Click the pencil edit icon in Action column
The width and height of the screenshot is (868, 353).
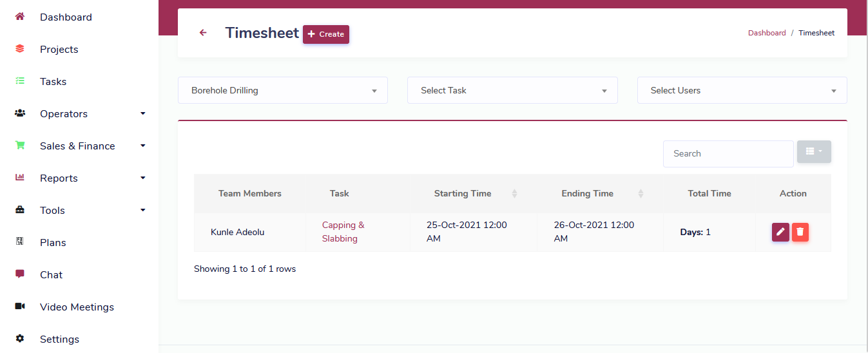[x=780, y=232]
